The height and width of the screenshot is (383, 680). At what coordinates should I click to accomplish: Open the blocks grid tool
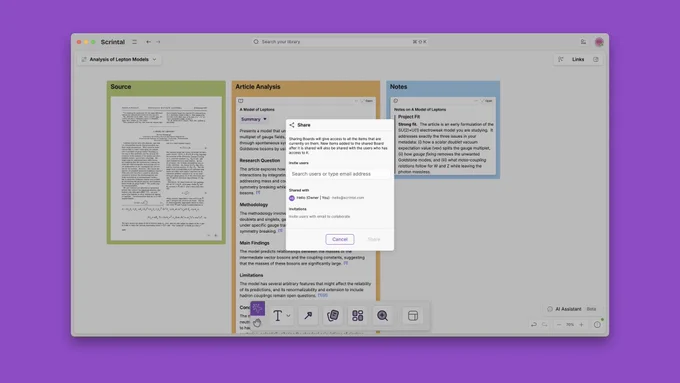[x=357, y=315]
